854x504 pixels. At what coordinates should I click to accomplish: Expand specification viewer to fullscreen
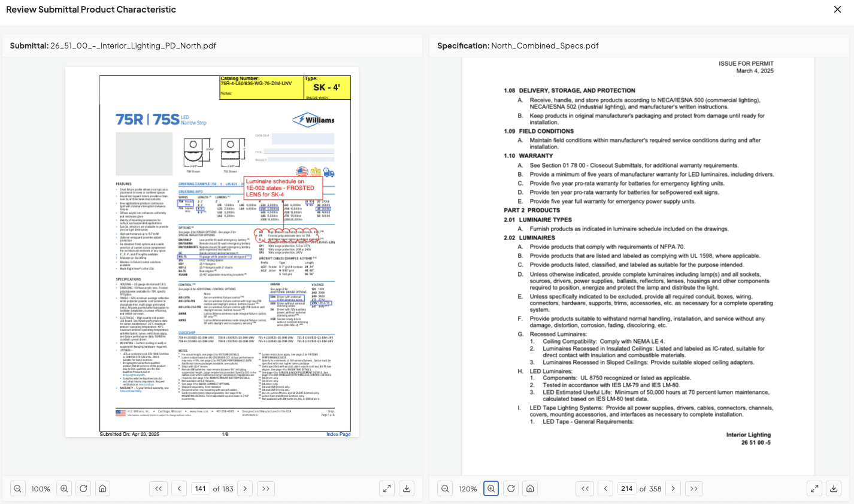click(x=814, y=488)
